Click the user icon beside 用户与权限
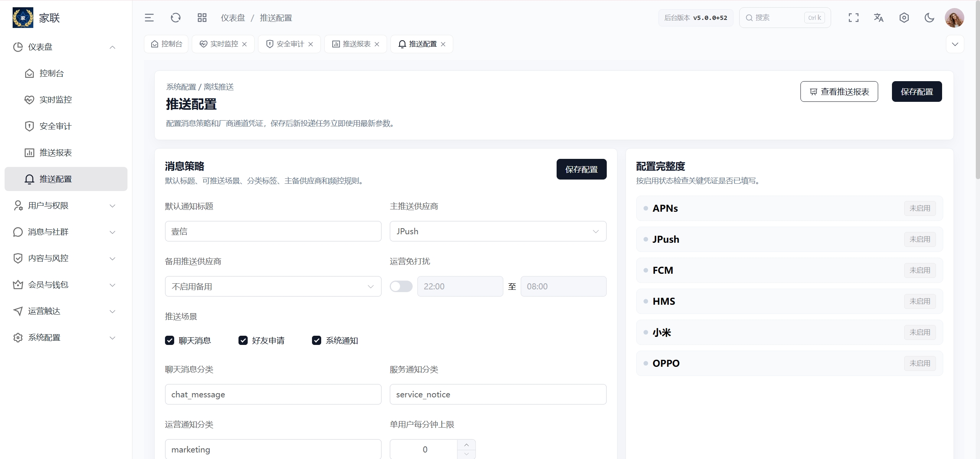Screen dimensions: 980x459 pos(18,206)
